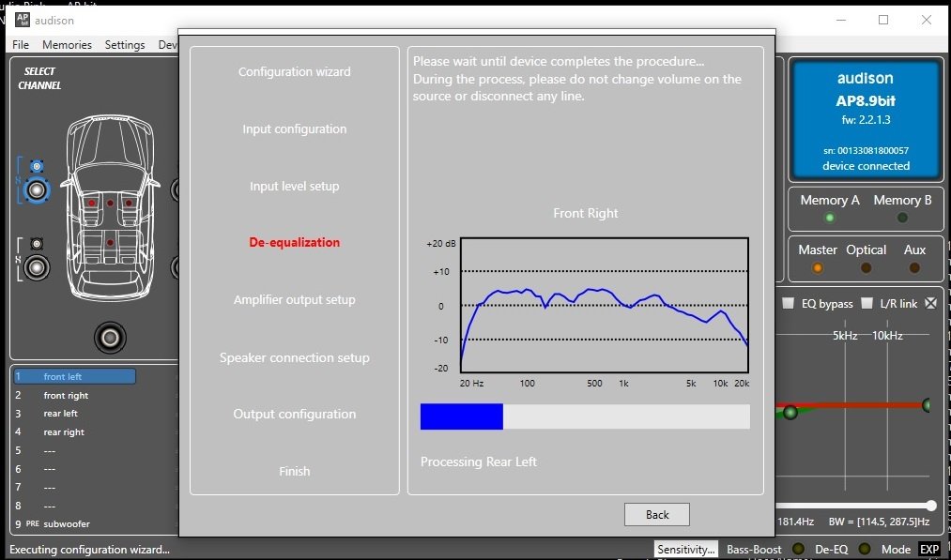Image resolution: width=951 pixels, height=560 pixels.
Task: Select channel 3 rear left
Action: (x=74, y=414)
